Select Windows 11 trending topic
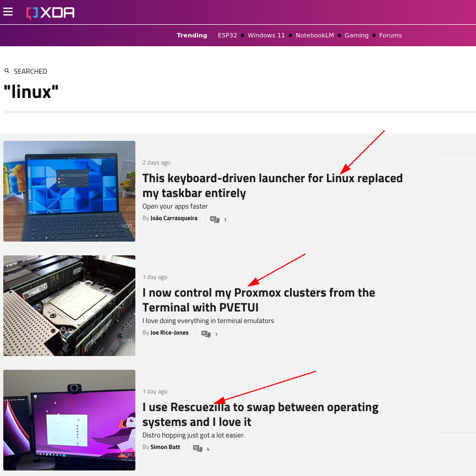 coord(266,35)
